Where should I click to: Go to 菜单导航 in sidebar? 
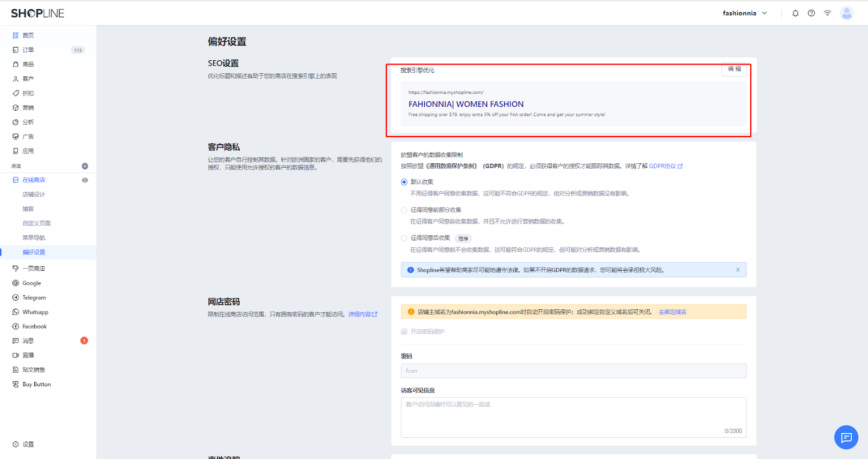pos(34,238)
